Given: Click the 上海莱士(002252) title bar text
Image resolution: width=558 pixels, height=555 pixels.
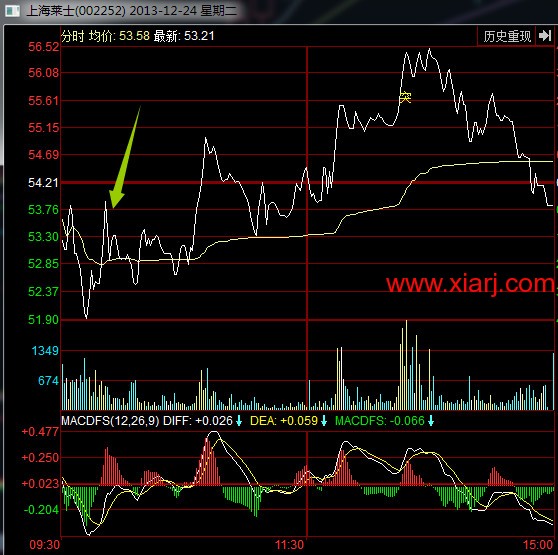Looking at the screenshot, I should click(76, 11).
